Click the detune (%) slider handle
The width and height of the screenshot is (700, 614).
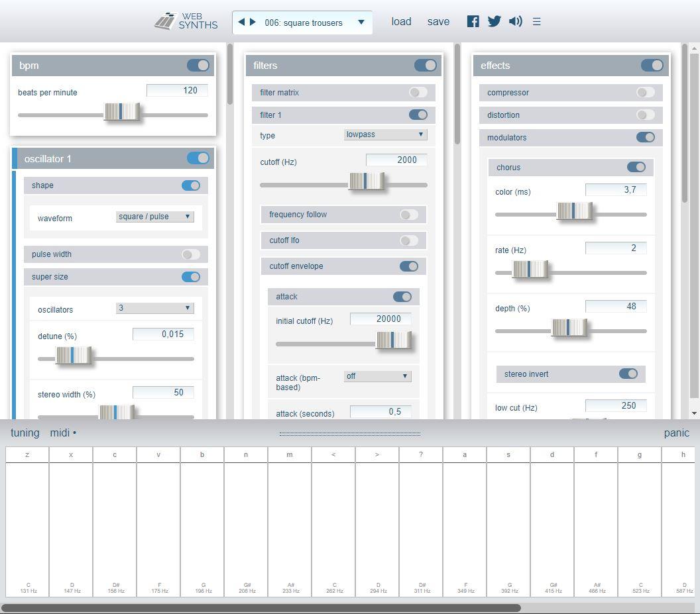tap(74, 356)
